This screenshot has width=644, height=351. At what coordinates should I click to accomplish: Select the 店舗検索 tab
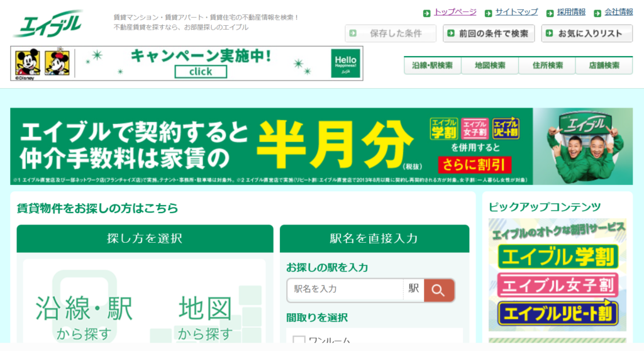604,65
